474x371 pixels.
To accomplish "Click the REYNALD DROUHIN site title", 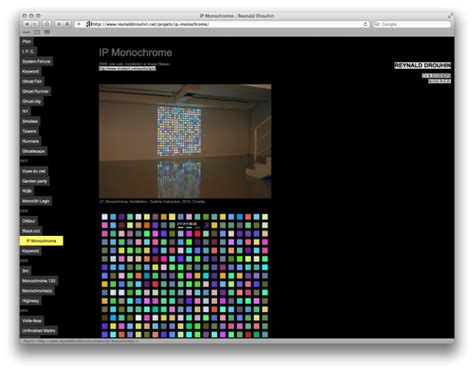I will [x=423, y=65].
